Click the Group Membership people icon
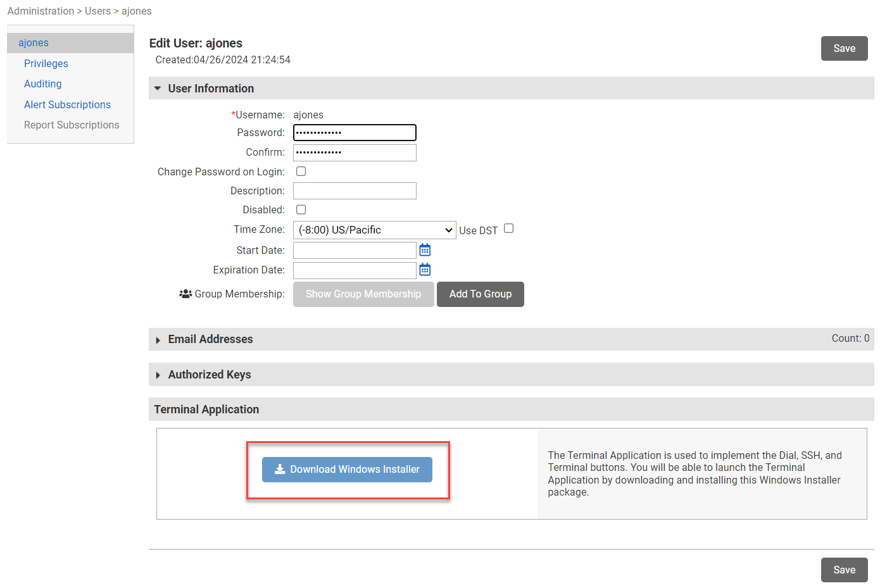880x588 pixels. tap(185, 294)
